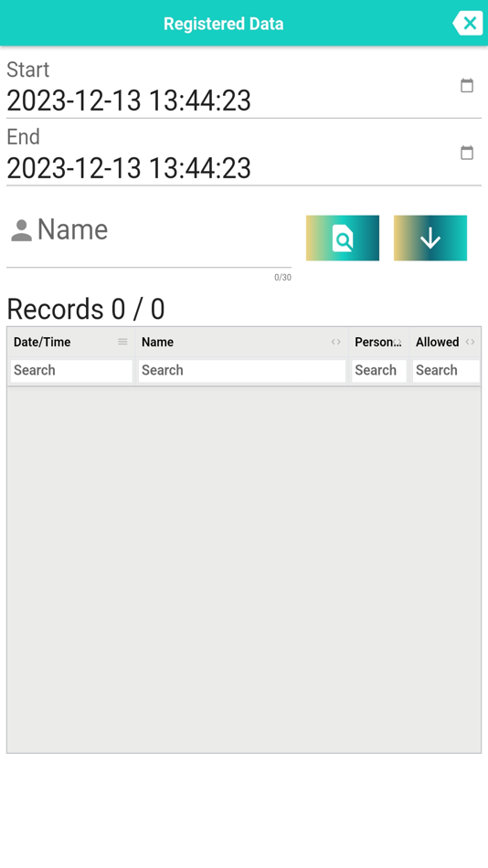Open calendar picker for End date
The height and width of the screenshot is (868, 488).
pos(467,153)
